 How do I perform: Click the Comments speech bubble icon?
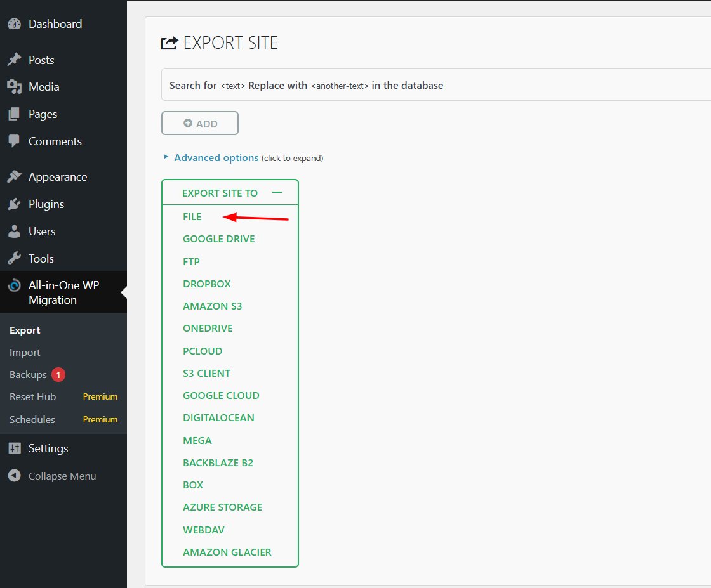(14, 141)
